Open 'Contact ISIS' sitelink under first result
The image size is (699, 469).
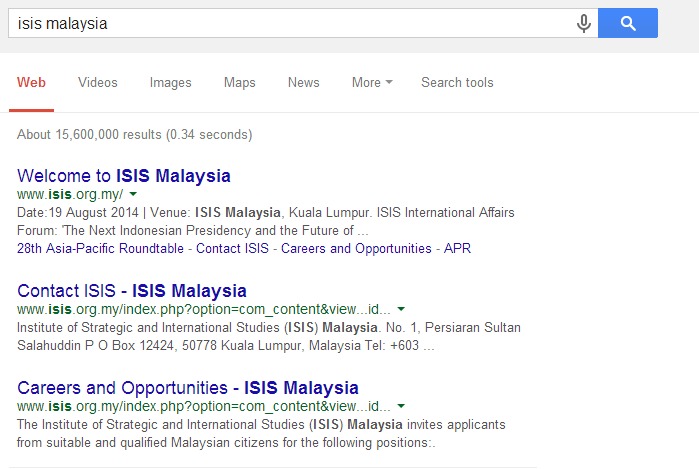coord(232,248)
